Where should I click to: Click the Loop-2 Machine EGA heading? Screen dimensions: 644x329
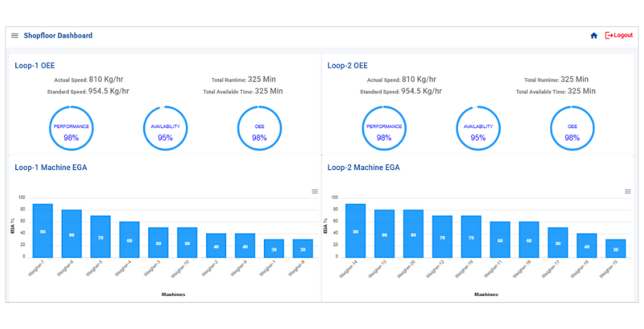pyautogui.click(x=363, y=167)
